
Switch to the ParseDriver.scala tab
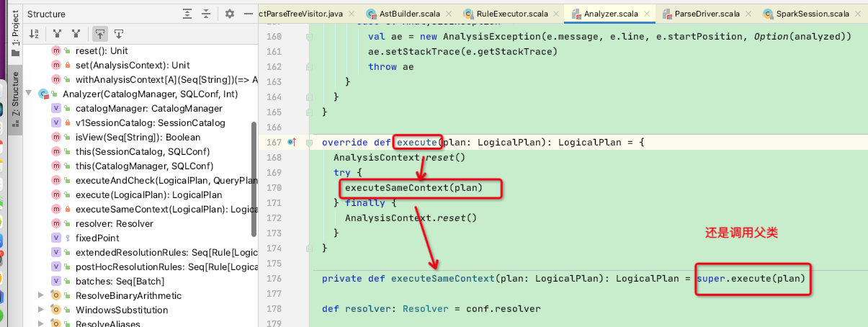click(697, 14)
